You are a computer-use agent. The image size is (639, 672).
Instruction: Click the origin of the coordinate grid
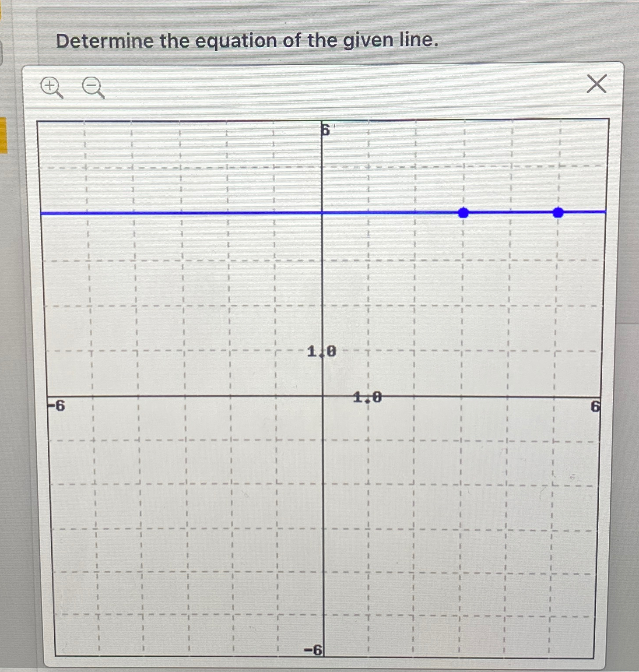click(323, 396)
